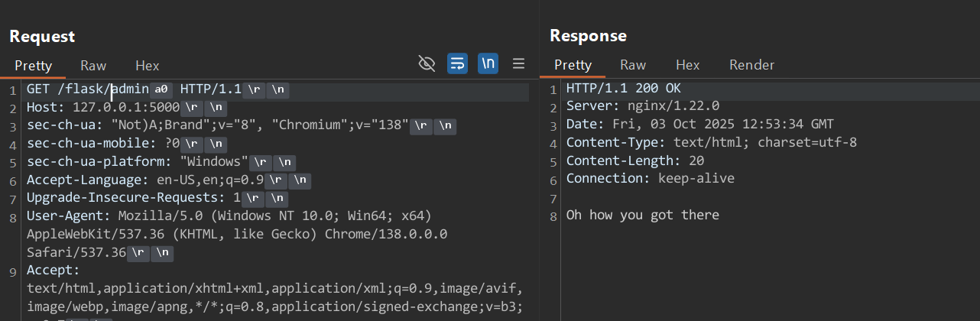980x321 pixels.
Task: Click line number 9 in the request gutter
Action: point(11,271)
